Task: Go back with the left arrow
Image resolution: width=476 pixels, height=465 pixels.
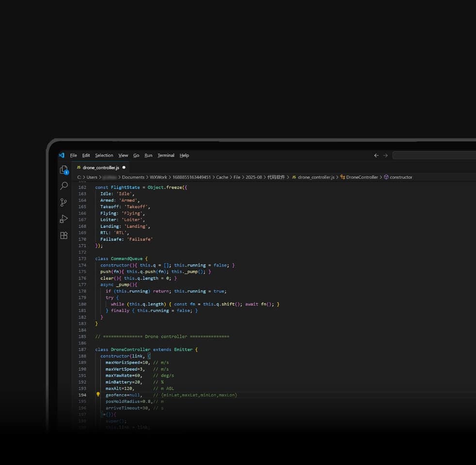Action: click(377, 155)
